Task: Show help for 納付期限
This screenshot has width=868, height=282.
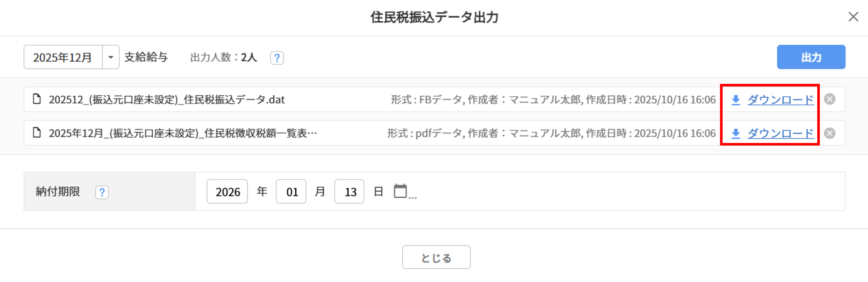Action: tap(102, 192)
